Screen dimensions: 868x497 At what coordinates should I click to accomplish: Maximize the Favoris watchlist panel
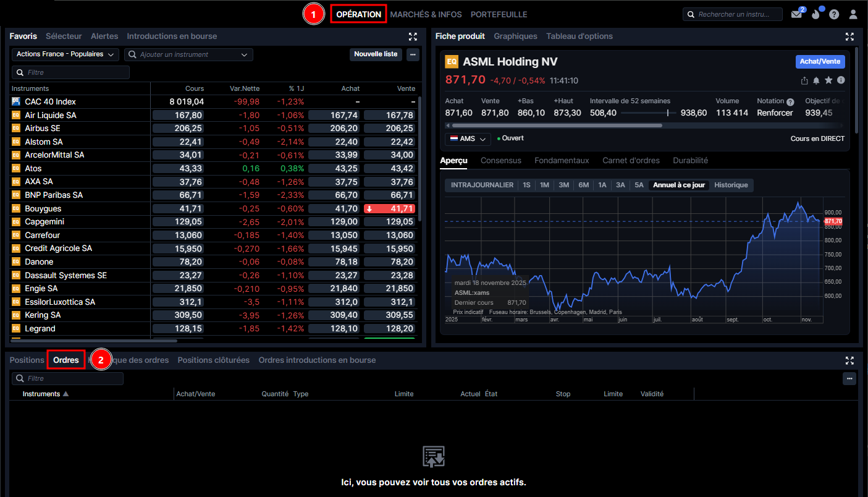413,36
